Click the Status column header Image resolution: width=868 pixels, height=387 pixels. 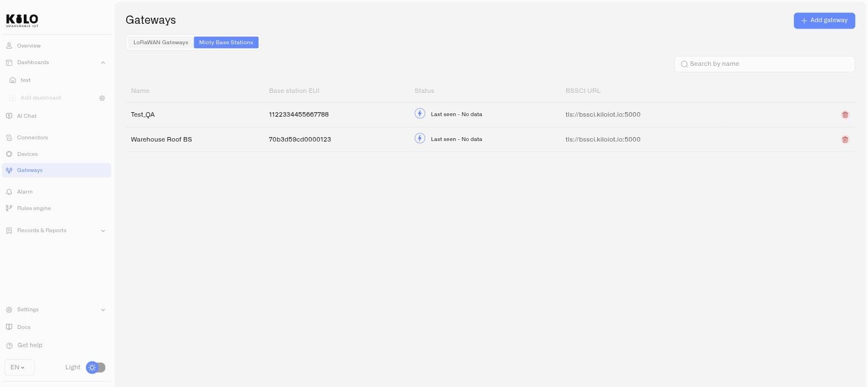[x=424, y=91]
